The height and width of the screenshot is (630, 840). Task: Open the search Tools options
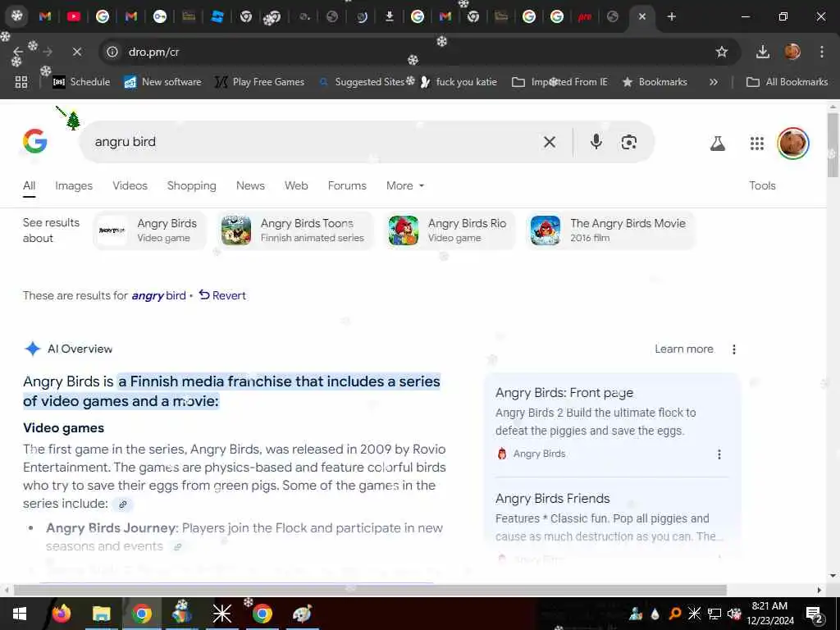762,185
